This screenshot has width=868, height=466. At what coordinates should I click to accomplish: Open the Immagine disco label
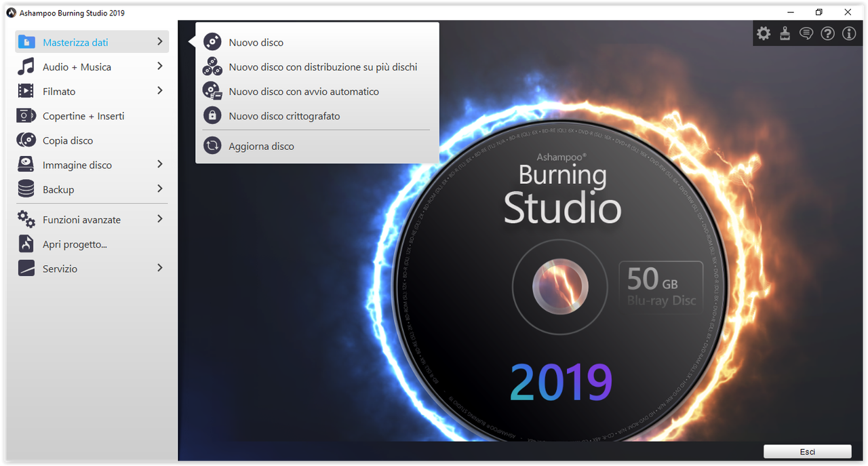(x=77, y=165)
